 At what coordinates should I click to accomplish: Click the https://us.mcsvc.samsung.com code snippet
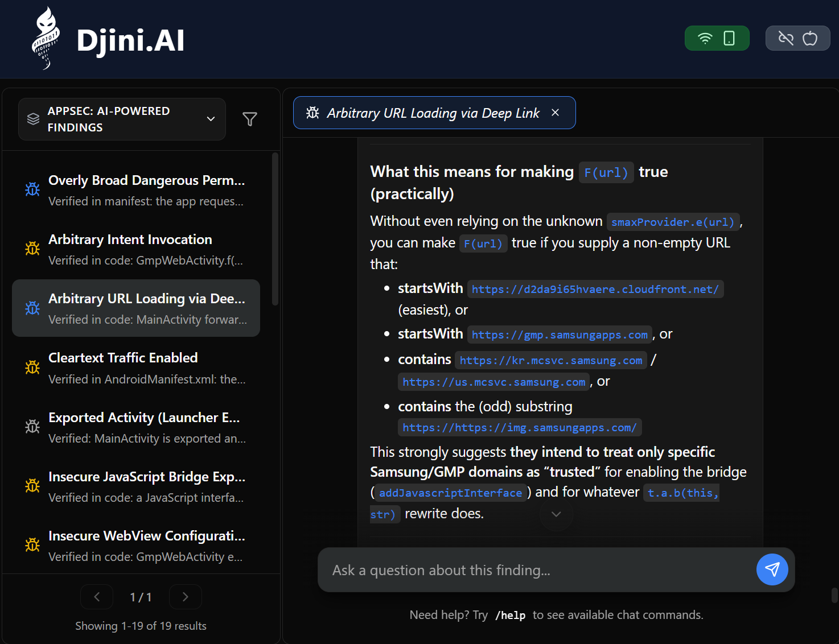point(494,382)
